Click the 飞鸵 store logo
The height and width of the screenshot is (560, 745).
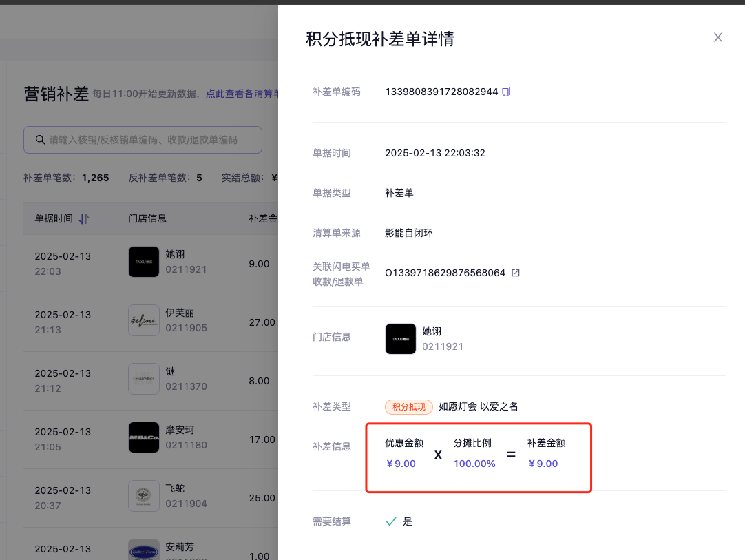(x=143, y=496)
